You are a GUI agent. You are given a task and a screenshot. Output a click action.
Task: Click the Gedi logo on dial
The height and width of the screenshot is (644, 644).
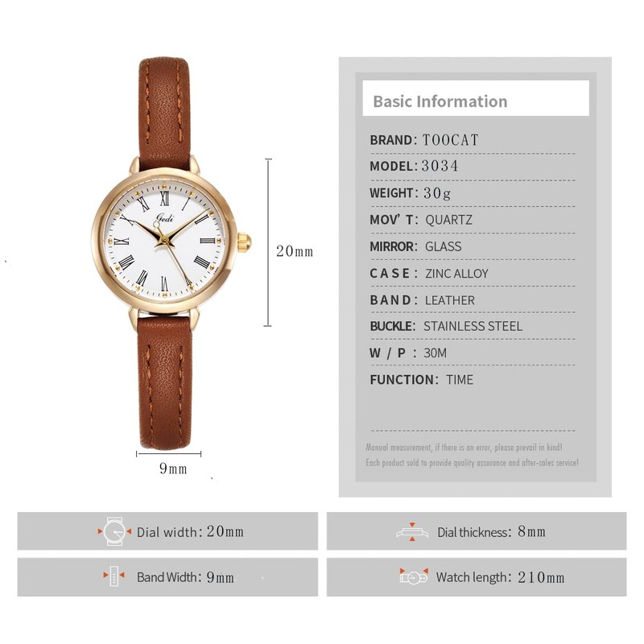pos(165,218)
